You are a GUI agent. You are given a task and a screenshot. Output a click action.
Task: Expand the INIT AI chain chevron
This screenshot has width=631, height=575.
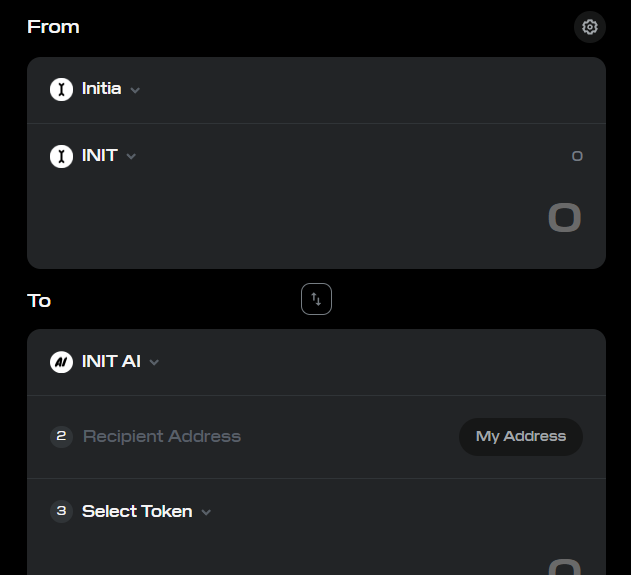click(154, 363)
